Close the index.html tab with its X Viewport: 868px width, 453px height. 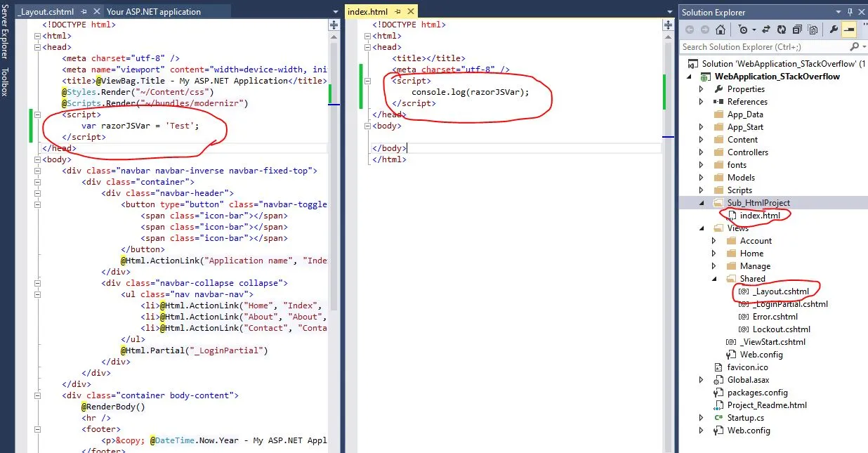click(410, 12)
